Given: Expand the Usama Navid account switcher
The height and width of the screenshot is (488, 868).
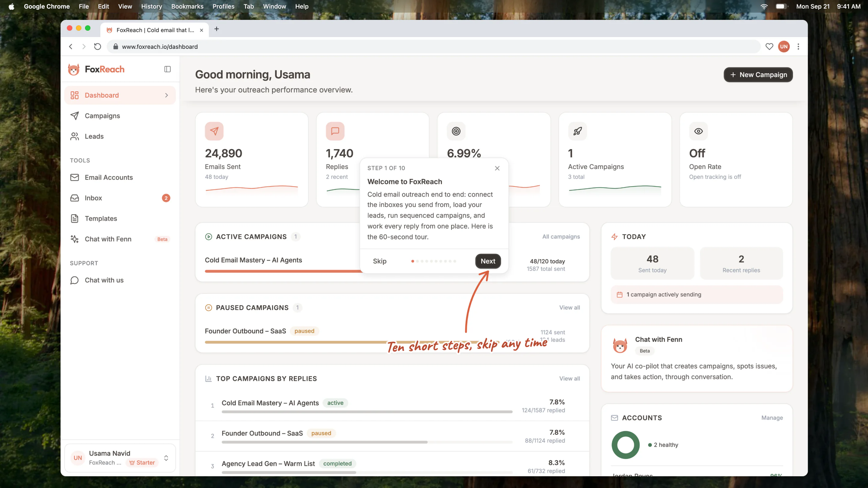Looking at the screenshot, I should [120, 458].
